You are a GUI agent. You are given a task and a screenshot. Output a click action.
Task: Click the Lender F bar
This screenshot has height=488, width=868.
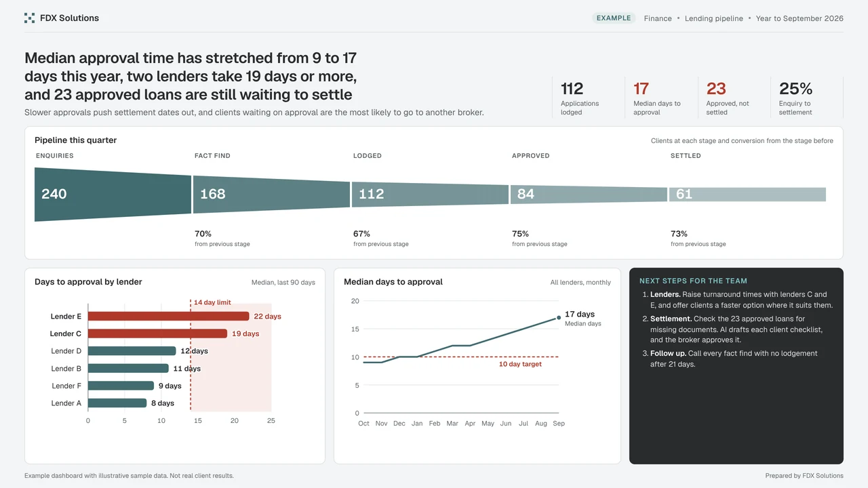(121, 386)
